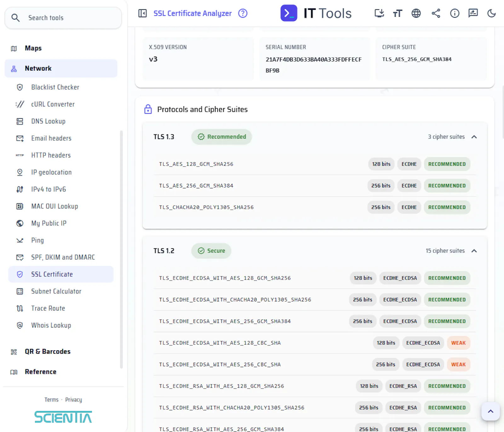Screen dimensions: 504x432
Task: Click the MAC OUI Lookup icon
Action: pos(20,206)
